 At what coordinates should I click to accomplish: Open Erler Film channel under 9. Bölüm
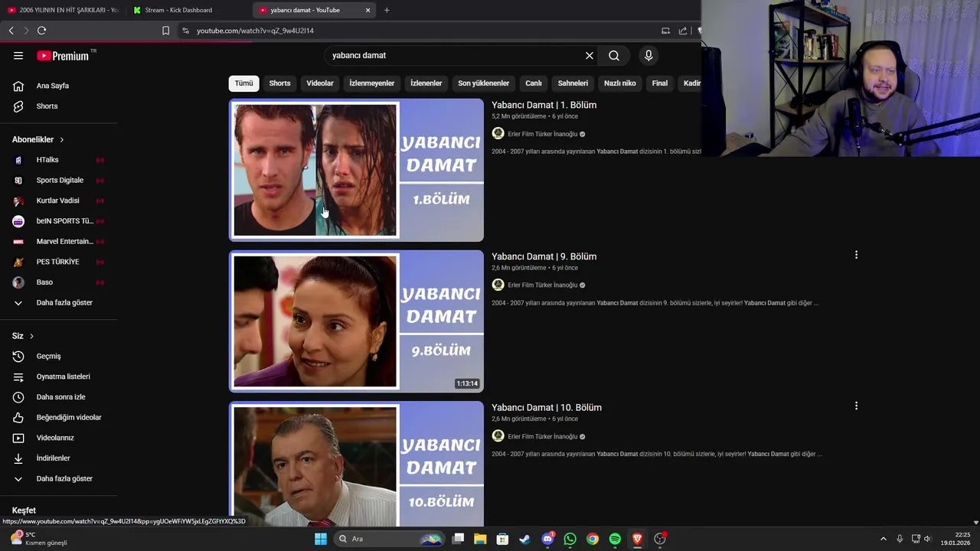click(542, 285)
